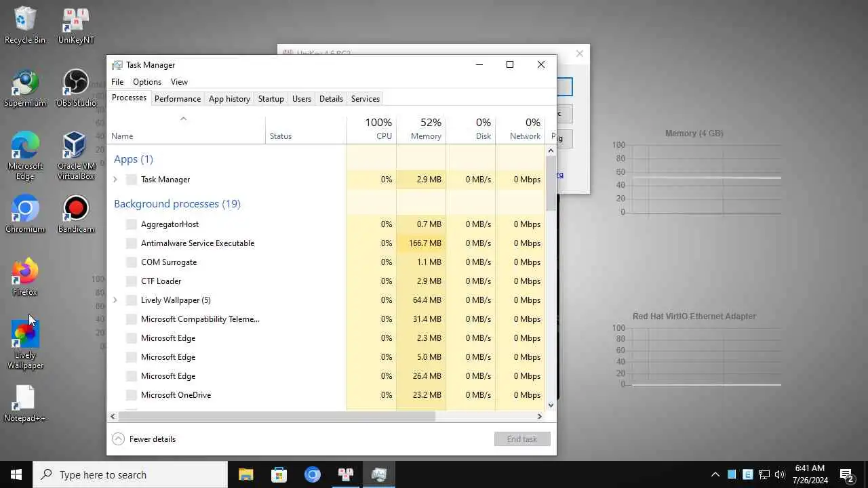The width and height of the screenshot is (868, 488).
Task: Switch to Chromium on the taskbar
Action: point(312,474)
